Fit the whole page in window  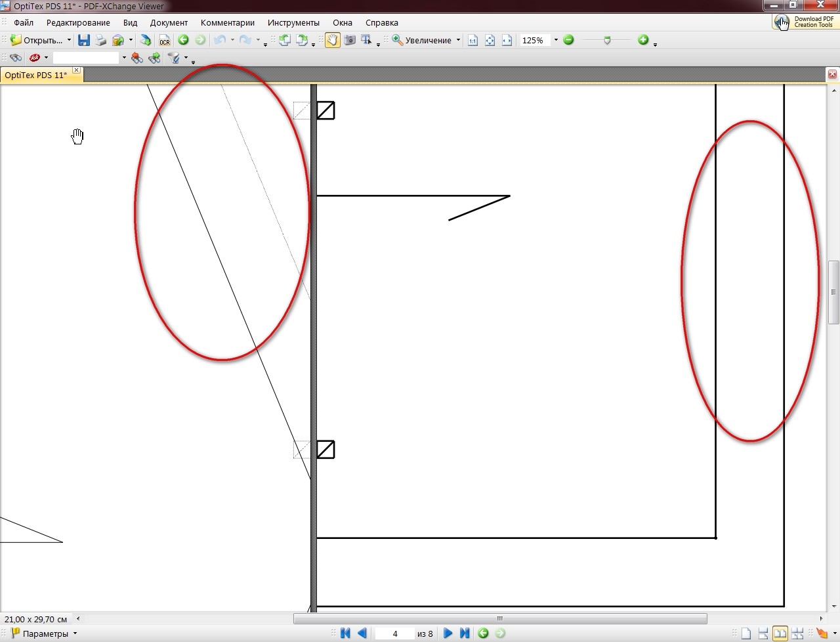(490, 40)
